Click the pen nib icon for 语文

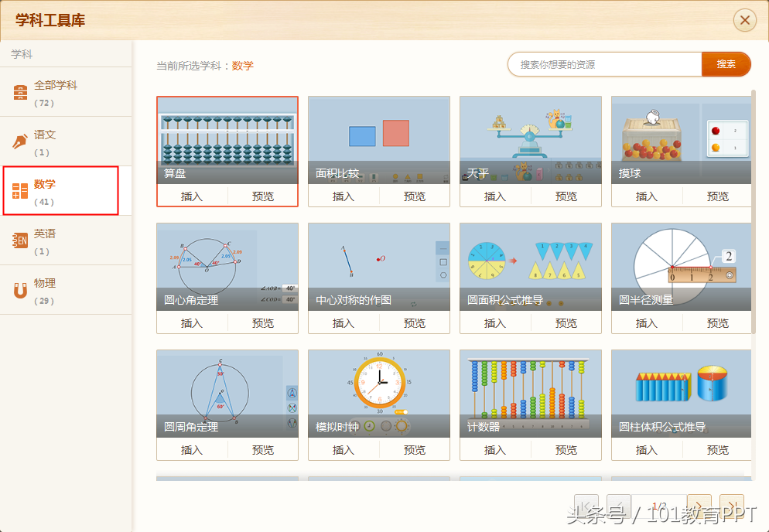tap(20, 142)
